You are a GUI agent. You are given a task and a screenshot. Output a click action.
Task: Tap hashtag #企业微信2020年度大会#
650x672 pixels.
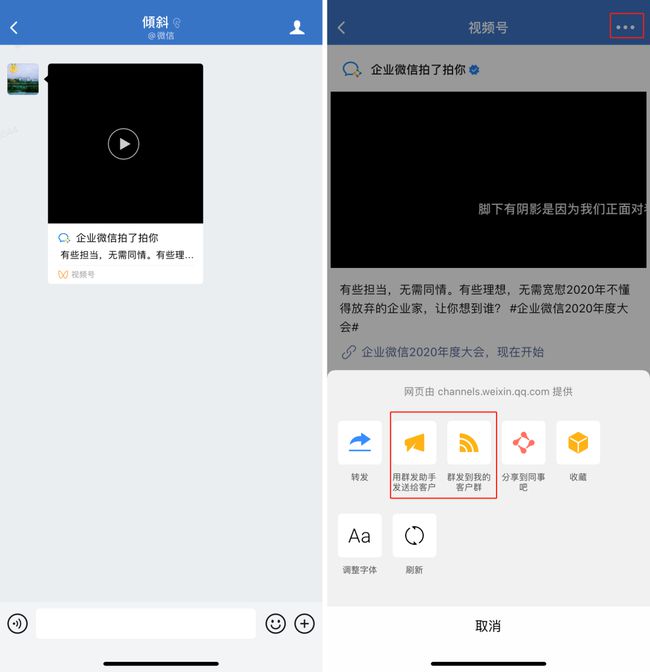569,308
